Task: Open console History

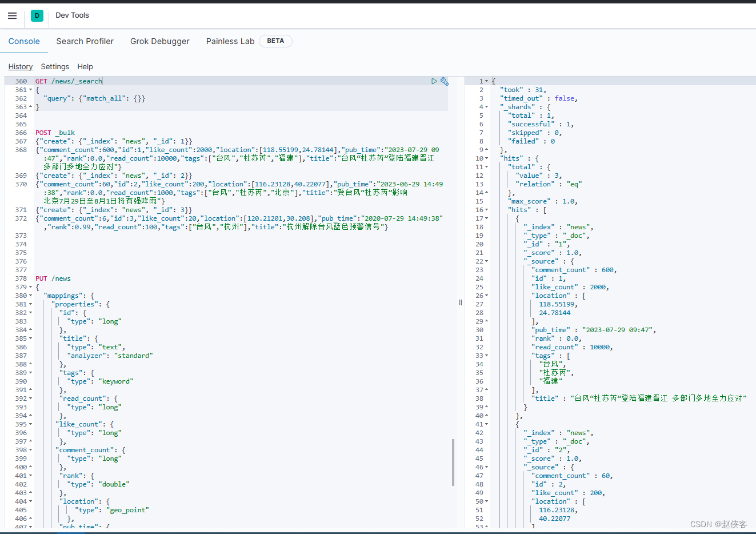Action: click(21, 67)
